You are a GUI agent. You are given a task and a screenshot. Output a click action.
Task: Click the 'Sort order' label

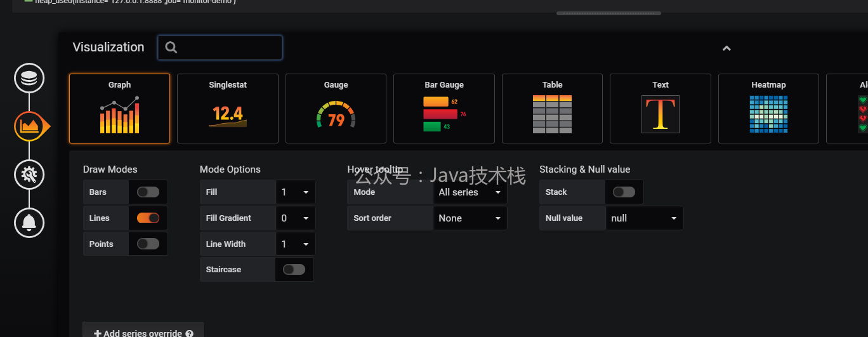click(x=372, y=218)
